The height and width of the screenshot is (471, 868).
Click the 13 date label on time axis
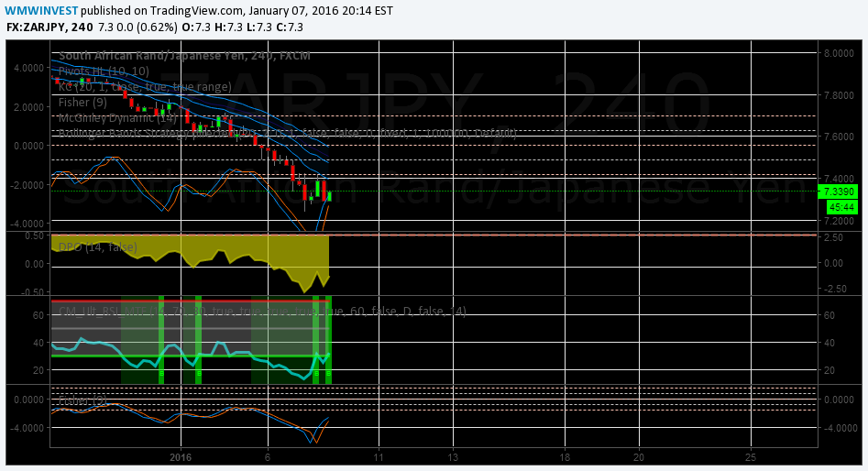coord(453,457)
